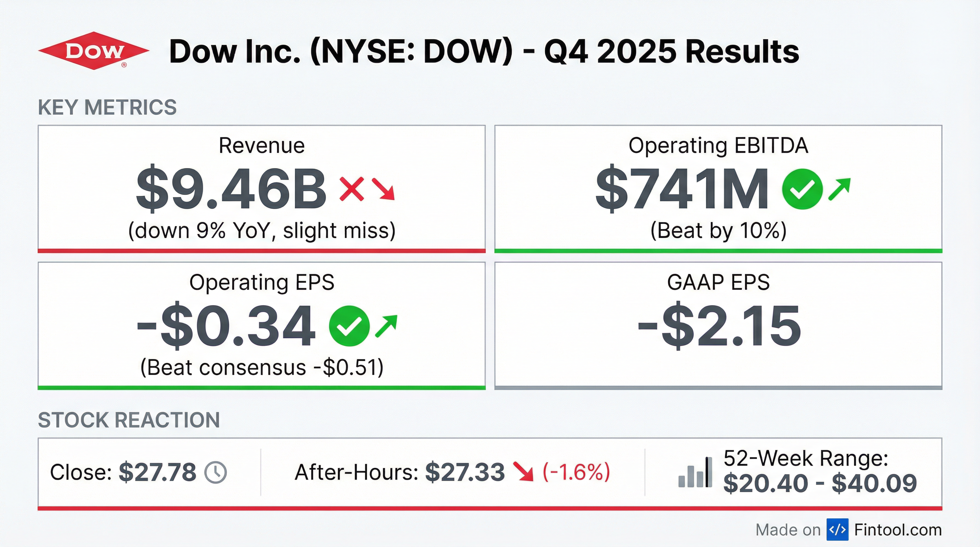
Task: Click the green checkmark next to $741M
Action: [802, 189]
